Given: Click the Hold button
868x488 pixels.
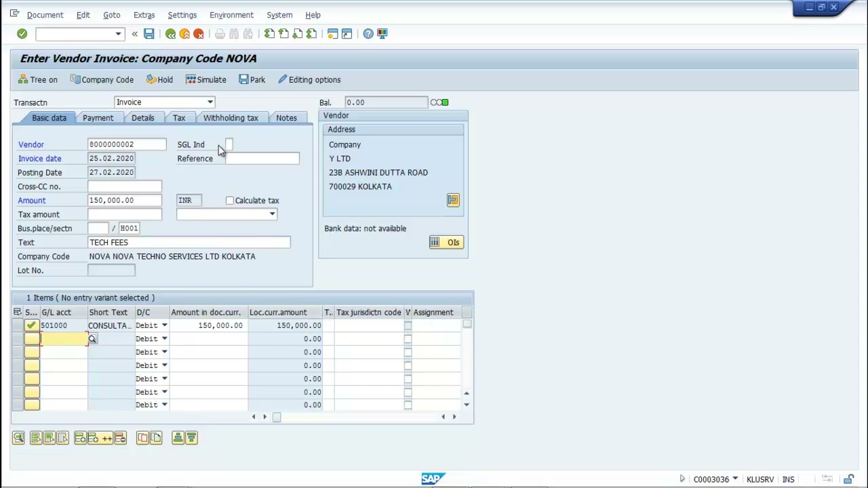Looking at the screenshot, I should coord(159,80).
